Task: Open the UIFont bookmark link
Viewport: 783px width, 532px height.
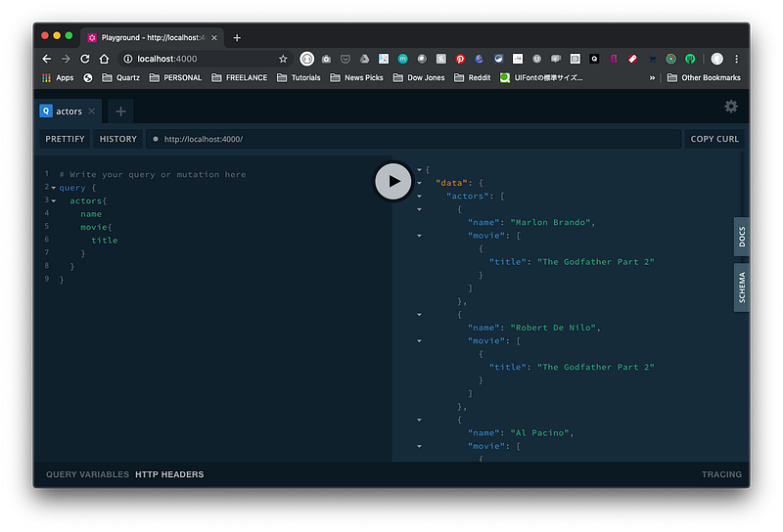Action: click(x=541, y=78)
